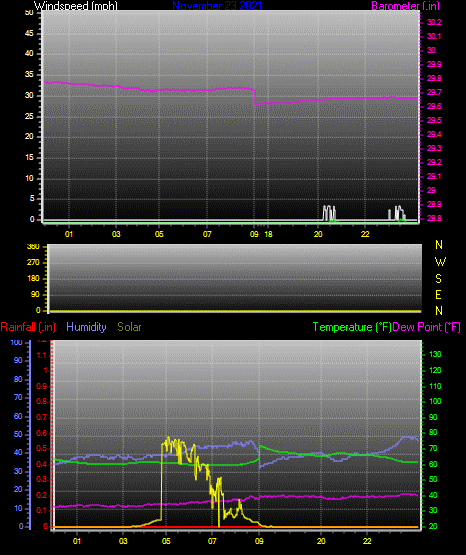Image resolution: width=466 pixels, height=555 pixels.
Task: Click the 35 windspeed axis value
Action: pos(29,75)
